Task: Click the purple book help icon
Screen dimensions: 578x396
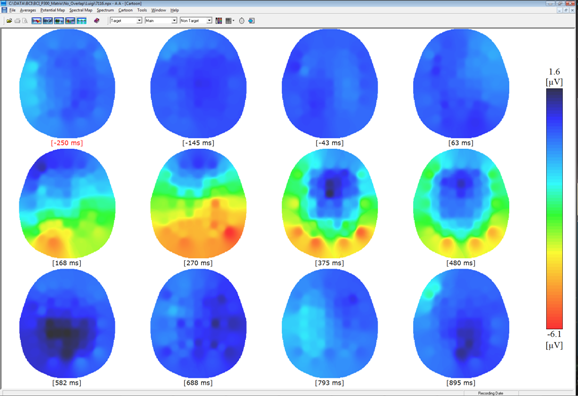Action: tap(97, 21)
